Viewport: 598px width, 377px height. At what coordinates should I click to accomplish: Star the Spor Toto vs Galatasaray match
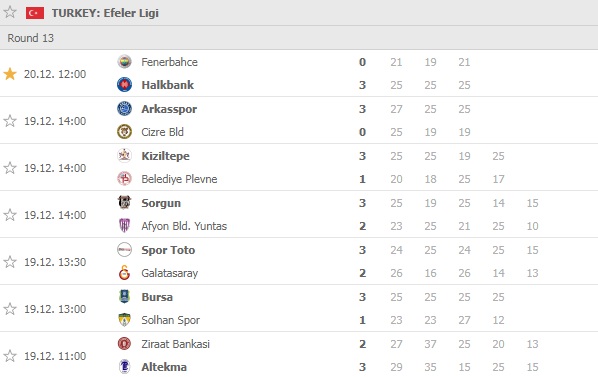pyautogui.click(x=10, y=262)
